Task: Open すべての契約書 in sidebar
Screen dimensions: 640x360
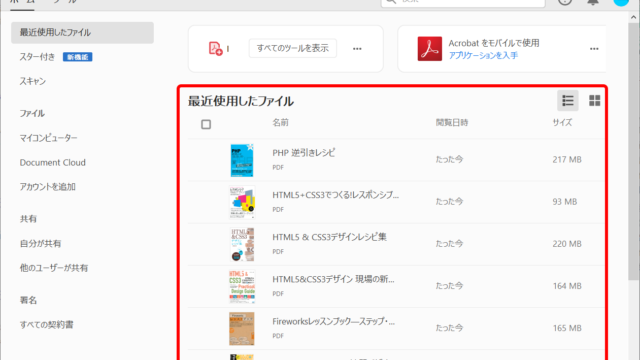Action: [x=47, y=325]
